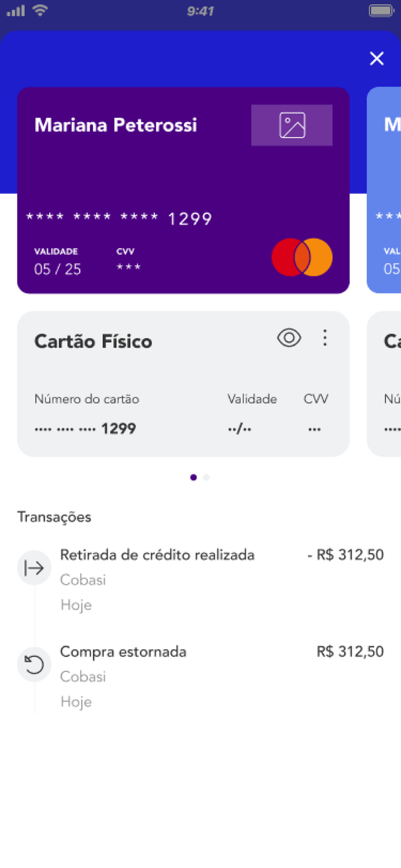Select the first carousel page dot

point(193,477)
